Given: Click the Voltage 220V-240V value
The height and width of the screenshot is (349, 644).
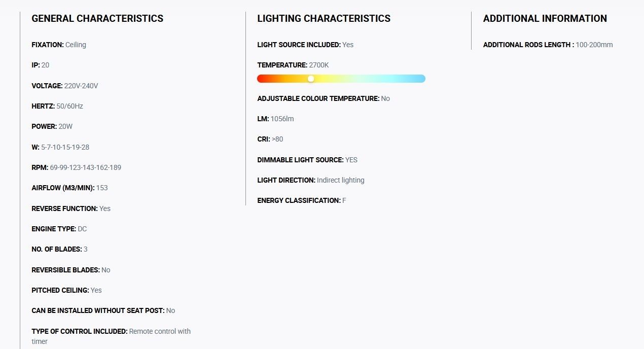Looking at the screenshot, I should pyautogui.click(x=81, y=86).
